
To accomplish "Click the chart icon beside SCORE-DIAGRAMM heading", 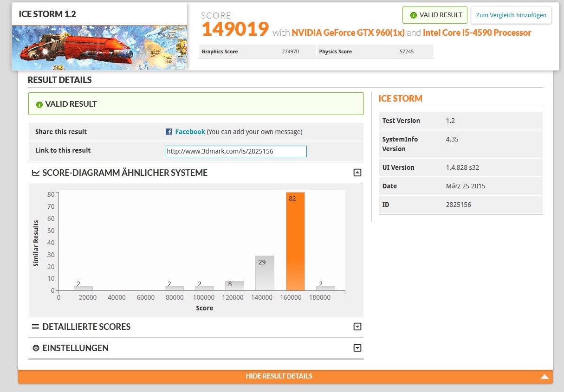I will pos(36,173).
